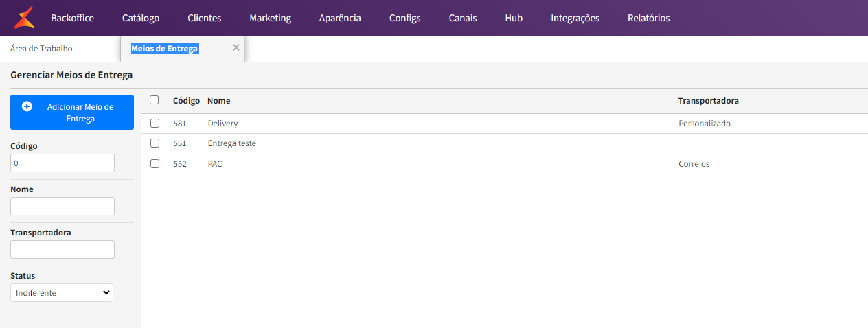Viewport: 868px width, 328px height.
Task: Close the Meios de Entrega tab
Action: click(236, 48)
